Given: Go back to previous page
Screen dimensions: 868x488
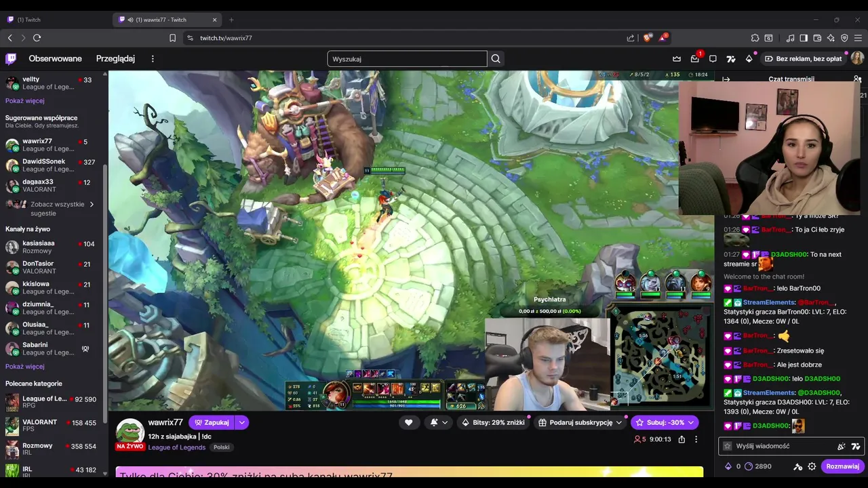Looking at the screenshot, I should (9, 38).
